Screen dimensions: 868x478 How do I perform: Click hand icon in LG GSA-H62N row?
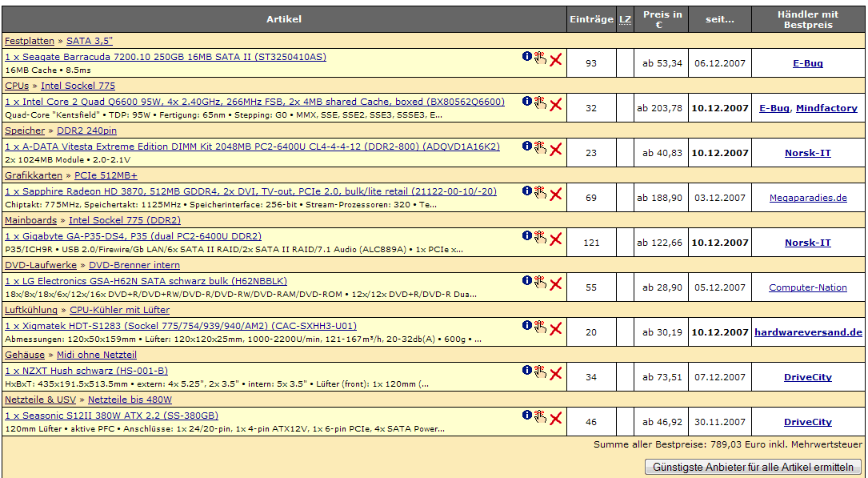pyautogui.click(x=540, y=282)
